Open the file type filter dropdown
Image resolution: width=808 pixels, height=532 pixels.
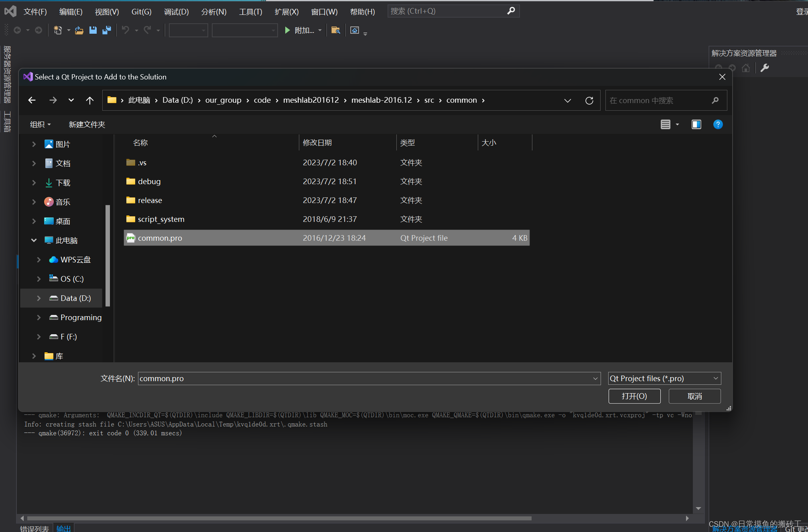click(x=664, y=378)
